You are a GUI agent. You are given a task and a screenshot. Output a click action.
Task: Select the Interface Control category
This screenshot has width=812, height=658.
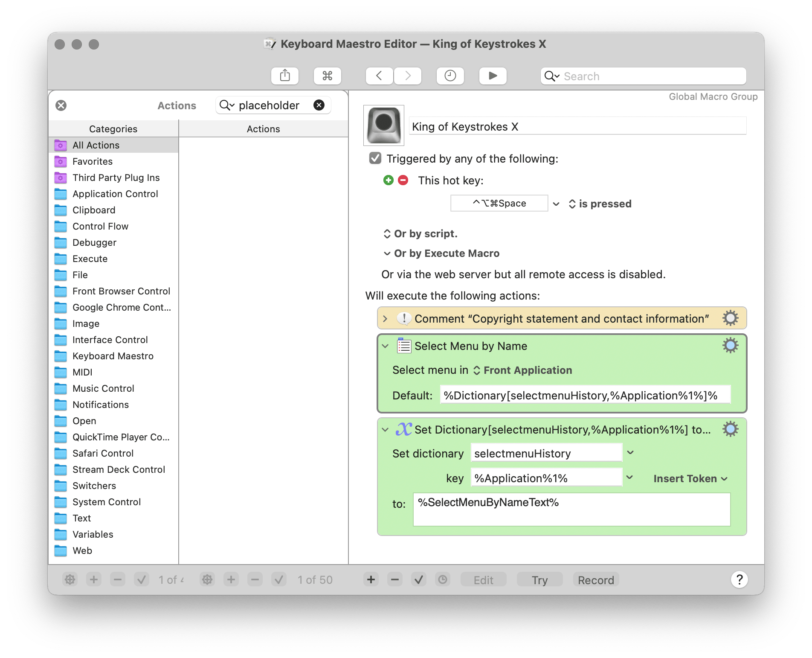click(113, 340)
